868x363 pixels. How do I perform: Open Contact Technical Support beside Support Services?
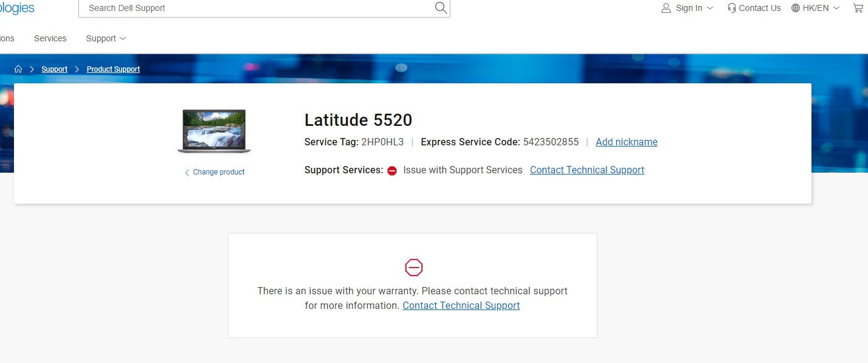coord(587,170)
